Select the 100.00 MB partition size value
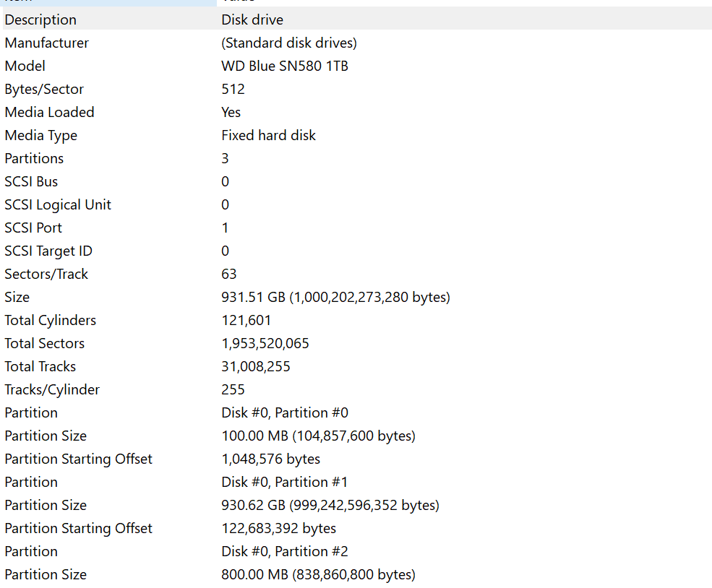This screenshot has height=588, width=712. pos(318,436)
